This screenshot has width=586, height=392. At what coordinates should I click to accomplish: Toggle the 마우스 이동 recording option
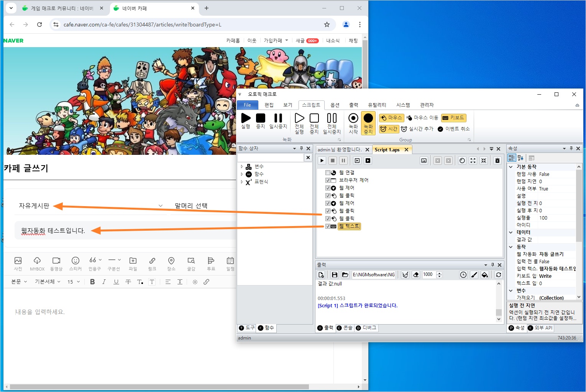tap(422, 118)
